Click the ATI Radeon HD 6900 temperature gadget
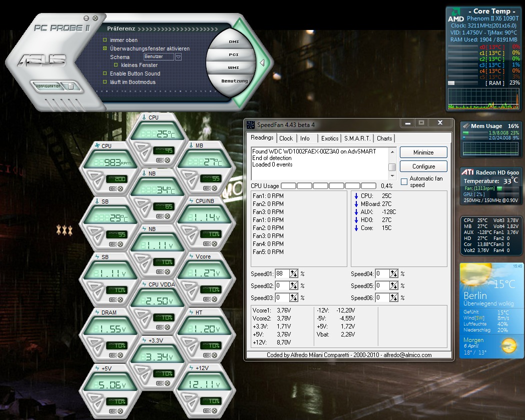The height and width of the screenshot is (420, 525). point(491,186)
